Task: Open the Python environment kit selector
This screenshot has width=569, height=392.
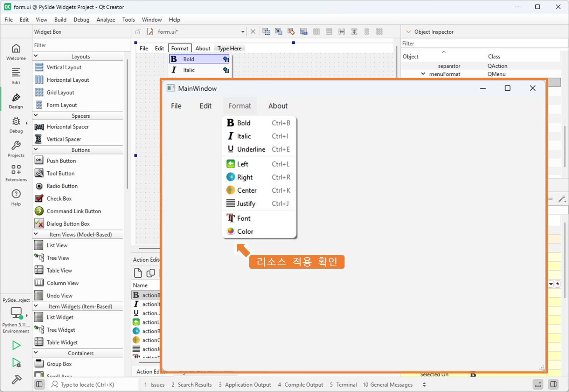Action: [x=16, y=320]
